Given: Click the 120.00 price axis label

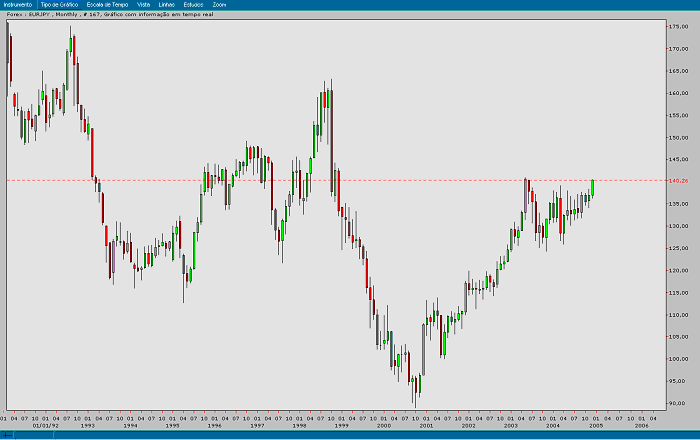Looking at the screenshot, I should [x=679, y=270].
